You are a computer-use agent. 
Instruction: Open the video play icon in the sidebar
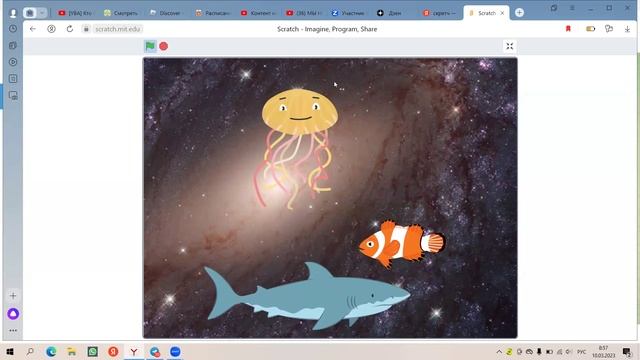coord(13,62)
